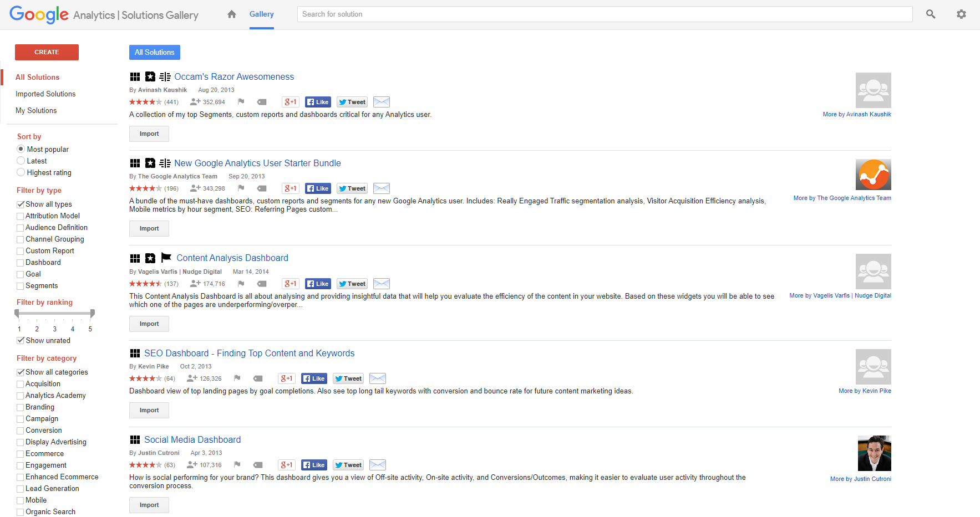The width and height of the screenshot is (980, 517).
Task: Click the tag icon for Content Analysis Dashboard
Action: (x=262, y=284)
